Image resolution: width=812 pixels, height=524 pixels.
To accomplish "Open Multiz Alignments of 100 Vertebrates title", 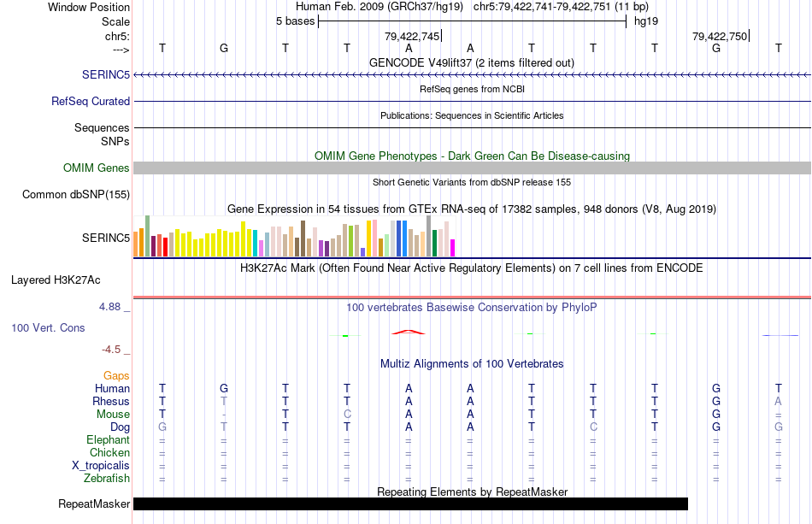I will [x=472, y=363].
